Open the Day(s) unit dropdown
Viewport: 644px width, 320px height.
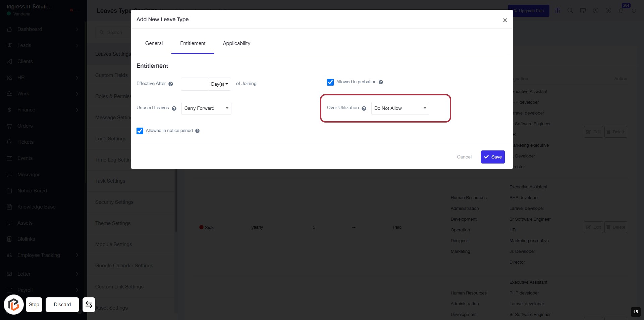219,84
